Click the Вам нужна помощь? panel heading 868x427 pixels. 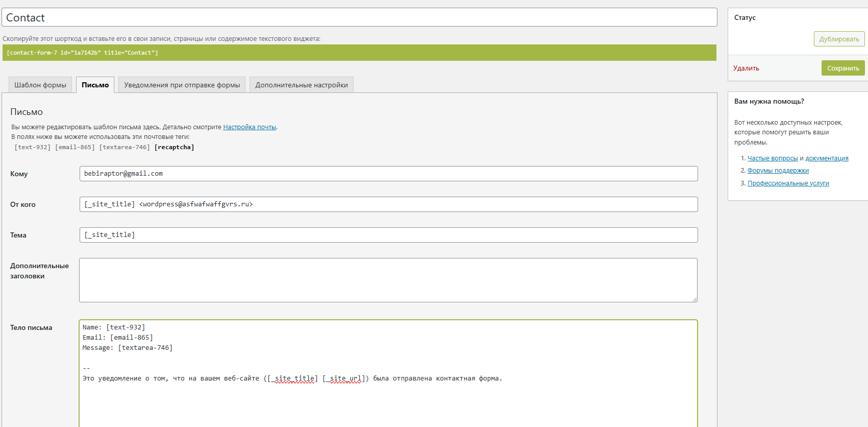(769, 101)
